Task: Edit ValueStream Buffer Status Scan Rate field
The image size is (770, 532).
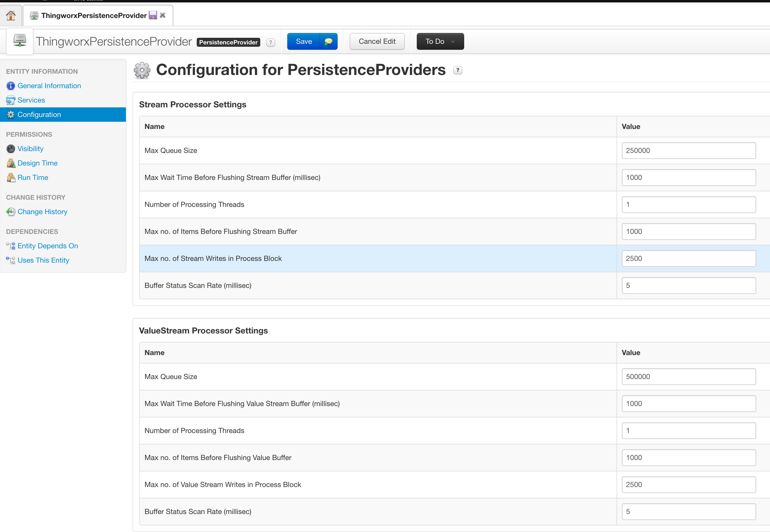Action: 689,511
